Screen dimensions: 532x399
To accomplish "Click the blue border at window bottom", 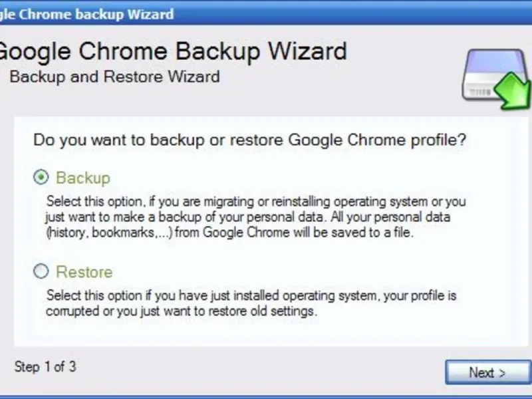I will click(x=266, y=396).
